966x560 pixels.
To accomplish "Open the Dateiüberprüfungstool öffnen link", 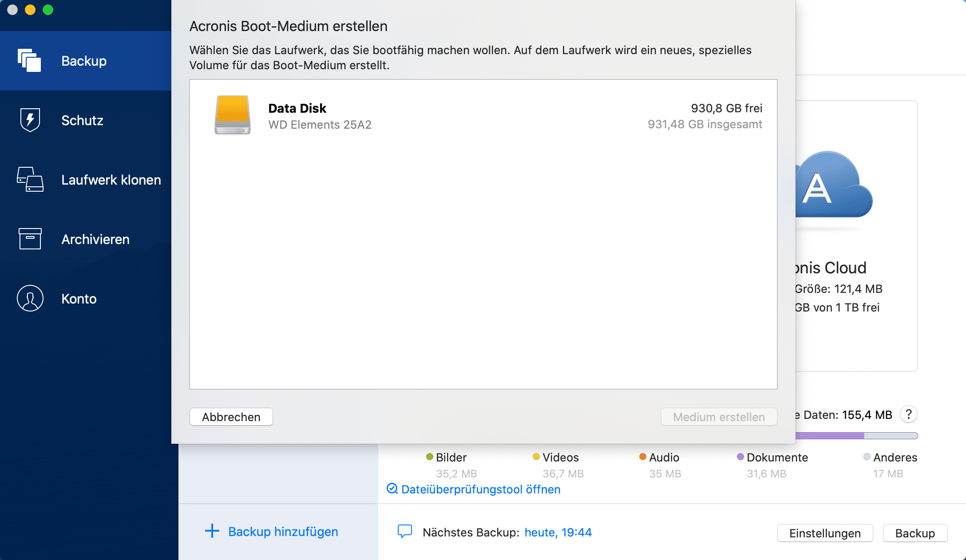I will click(x=481, y=489).
